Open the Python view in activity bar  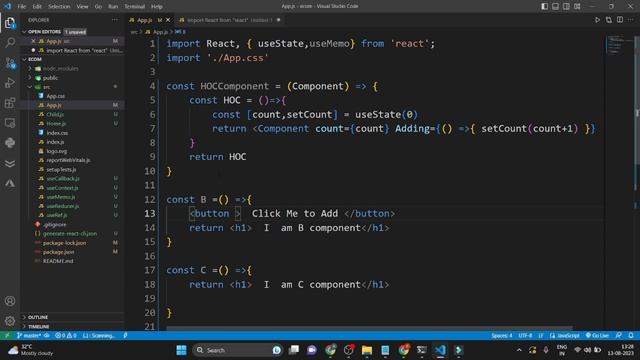10,143
